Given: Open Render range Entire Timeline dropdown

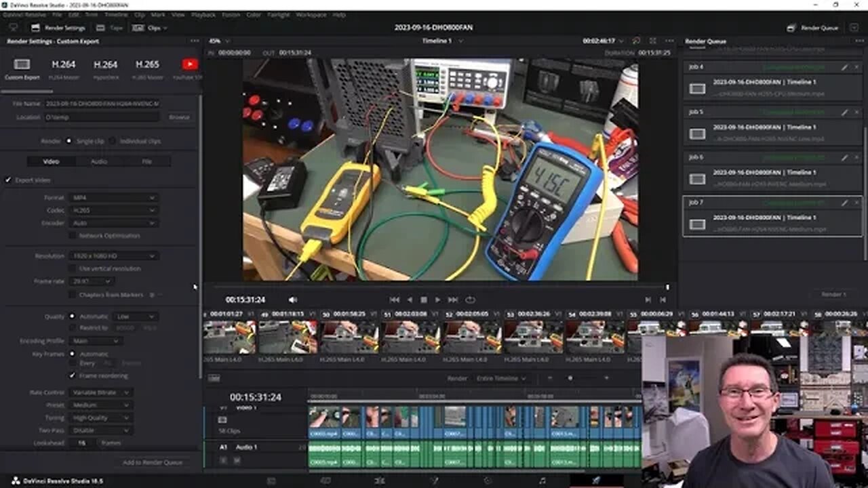Looking at the screenshot, I should (x=501, y=378).
